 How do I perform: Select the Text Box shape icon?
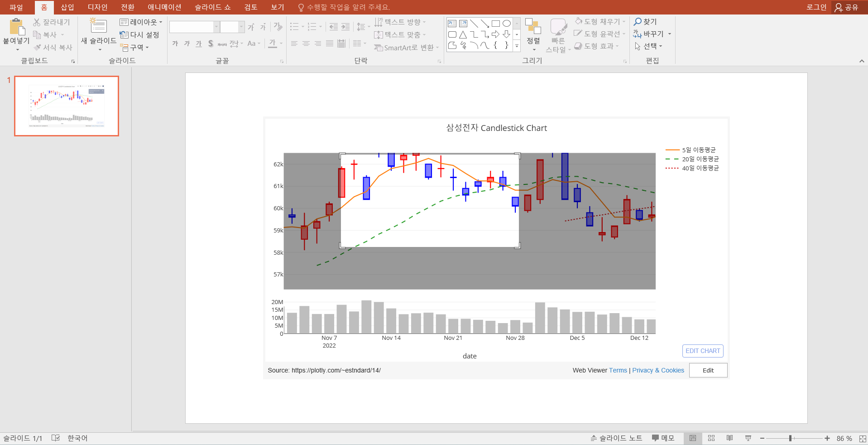pyautogui.click(x=452, y=24)
